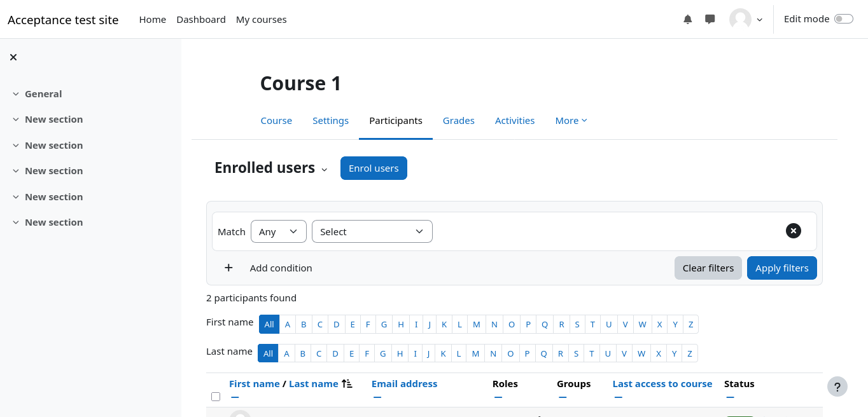Open the filter type Select dropdown

click(372, 231)
